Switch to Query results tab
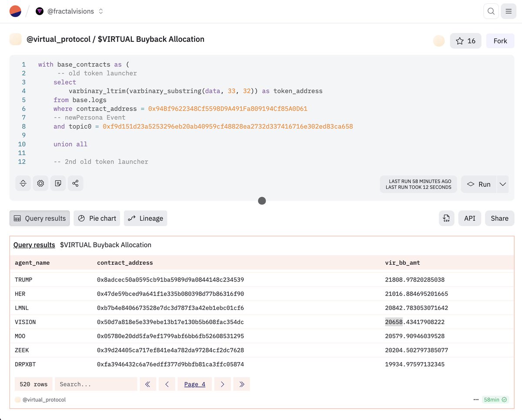This screenshot has height=420, width=522. point(40,218)
